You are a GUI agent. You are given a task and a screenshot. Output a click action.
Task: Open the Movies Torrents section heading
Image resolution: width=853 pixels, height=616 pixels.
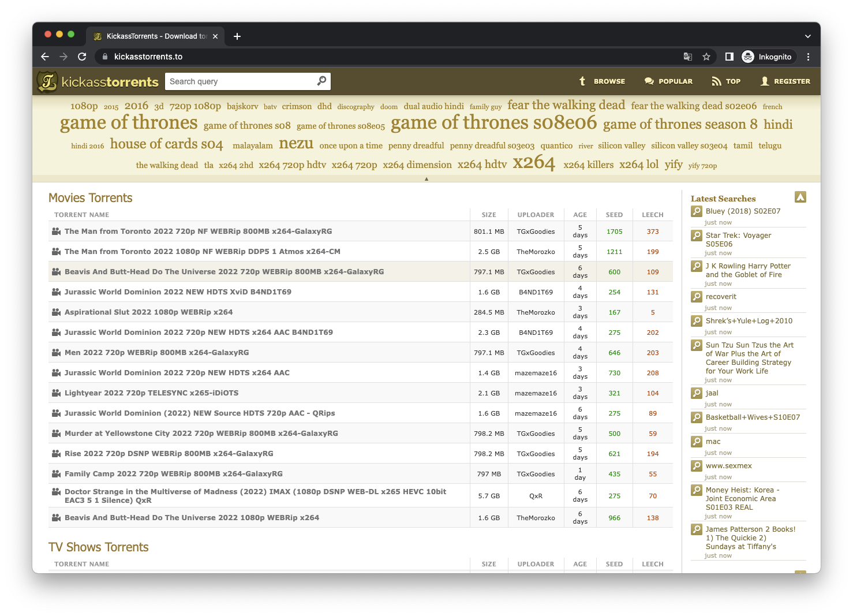click(91, 198)
